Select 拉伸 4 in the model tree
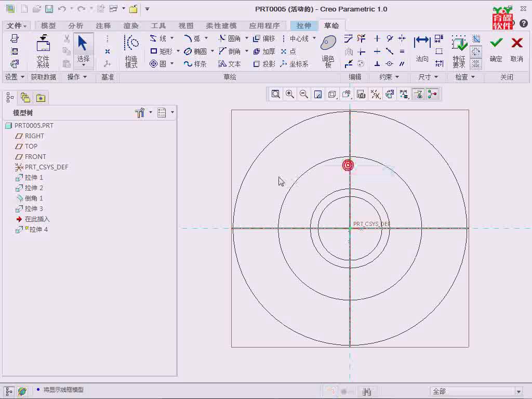Screen dimensions: 532x399 [32, 230]
